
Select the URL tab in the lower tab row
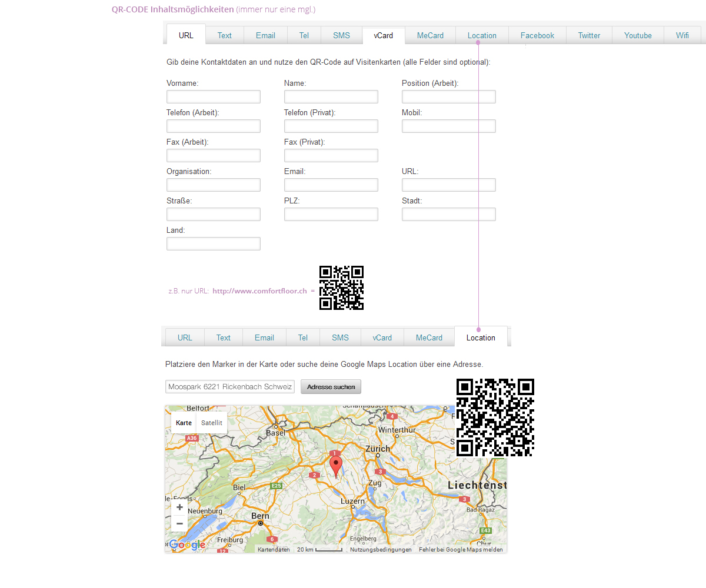click(185, 338)
